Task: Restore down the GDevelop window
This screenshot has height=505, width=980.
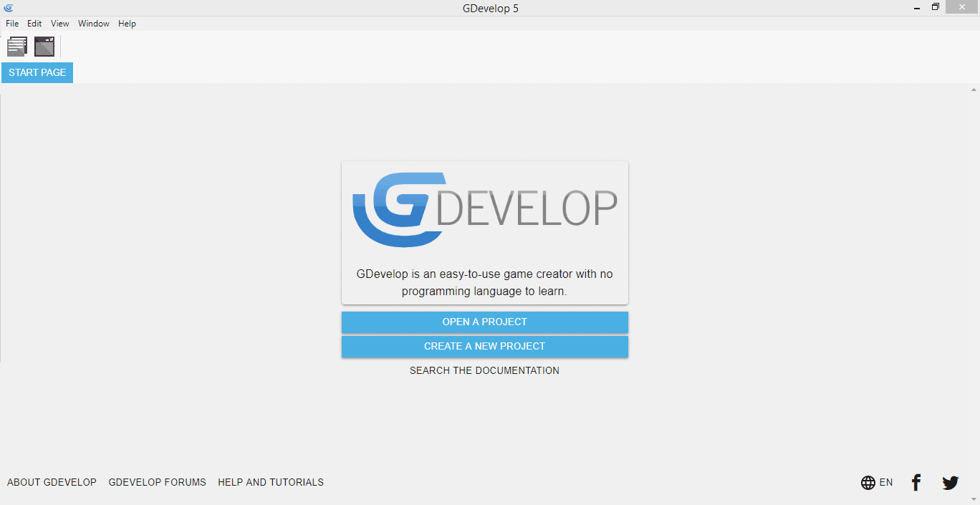Action: 935,7
